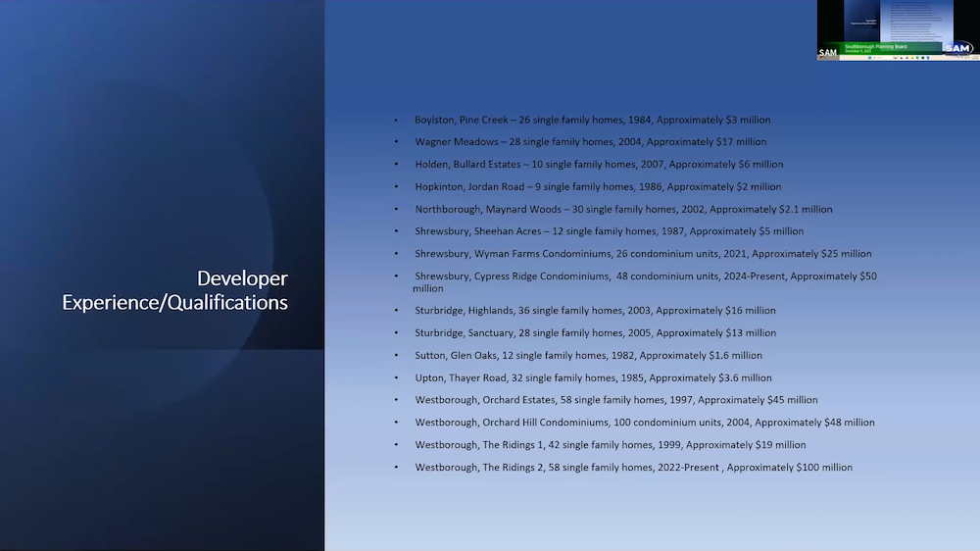Select the Wyman Farms Condominiums bullet
980x551 pixels.
pos(643,254)
